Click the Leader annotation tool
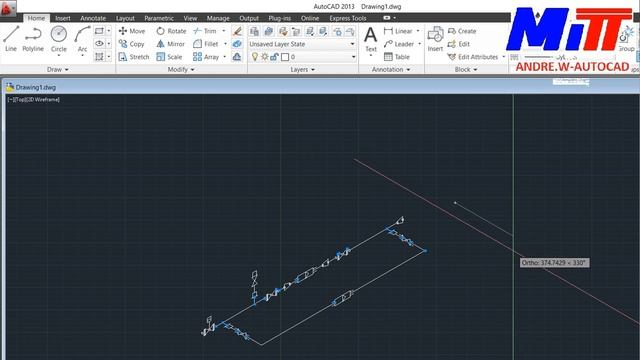Image resolution: width=640 pixels, height=360 pixels. click(399, 44)
